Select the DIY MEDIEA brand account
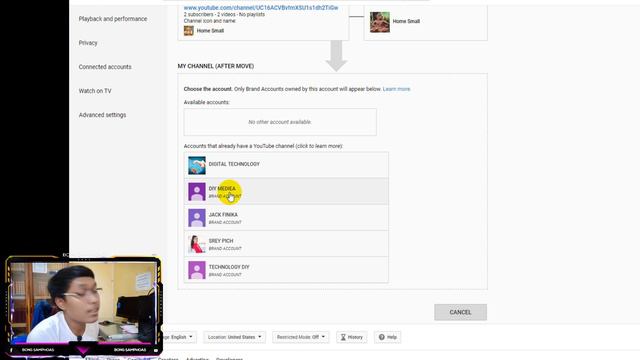The width and height of the screenshot is (640, 360). [286, 191]
